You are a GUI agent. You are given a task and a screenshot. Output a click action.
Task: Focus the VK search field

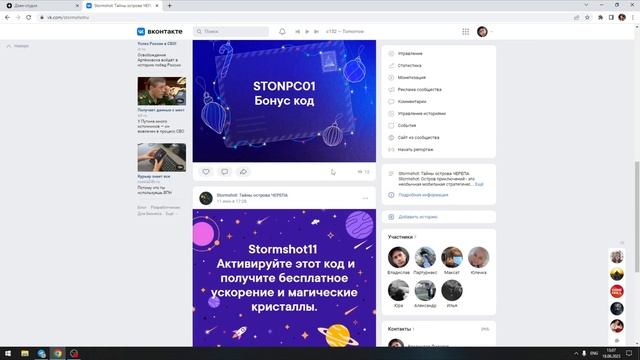pyautogui.click(x=231, y=31)
